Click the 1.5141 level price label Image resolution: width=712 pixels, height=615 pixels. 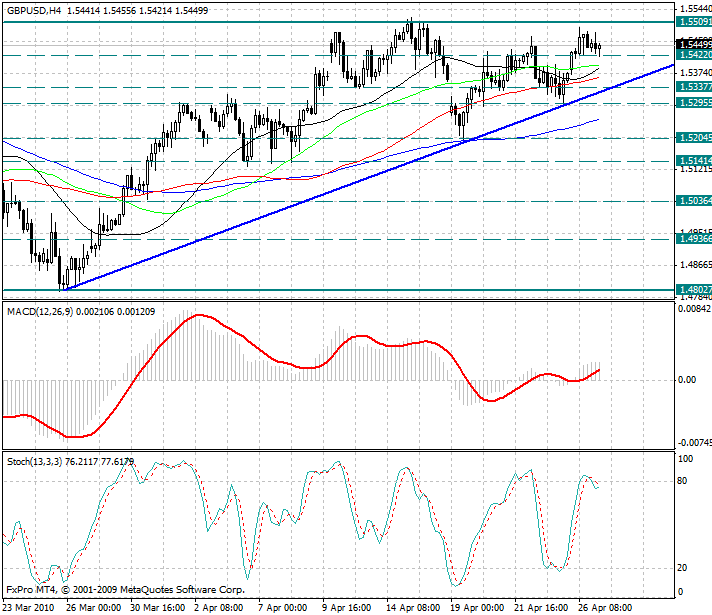[694, 160]
